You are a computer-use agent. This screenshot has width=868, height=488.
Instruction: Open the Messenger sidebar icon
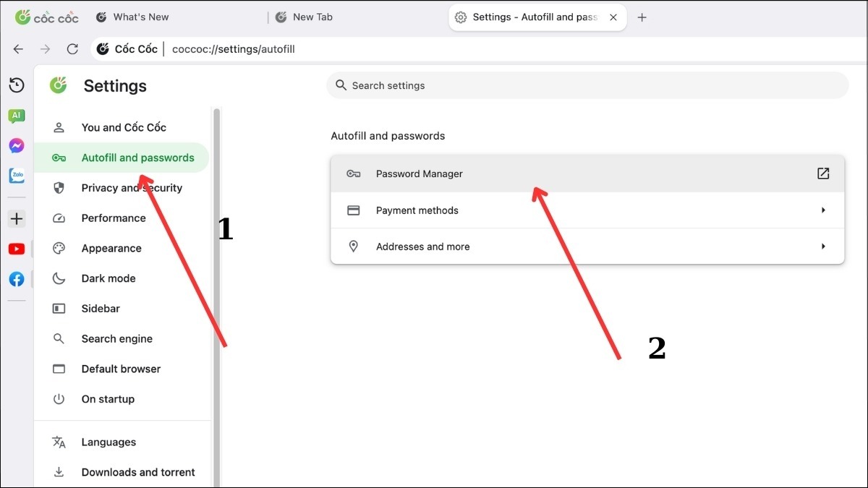click(x=17, y=145)
